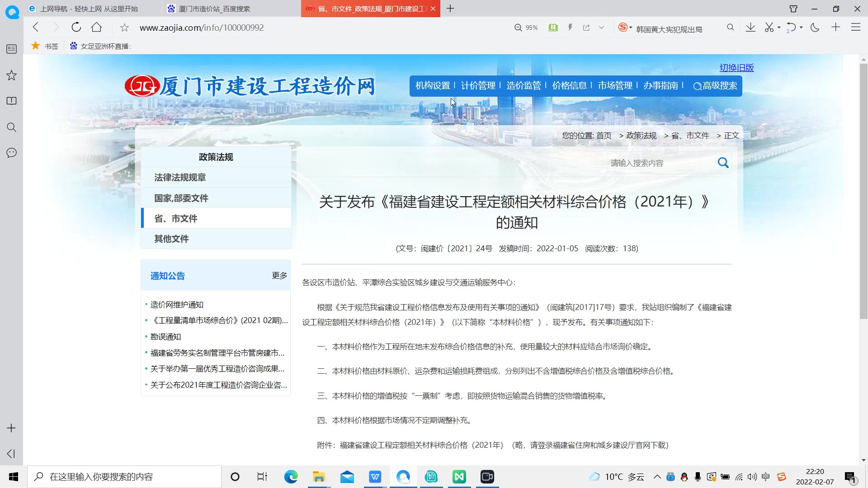Click the search magnifier in browser toolbar
Image resolution: width=868 pixels, height=488 pixels.
pos(730,28)
